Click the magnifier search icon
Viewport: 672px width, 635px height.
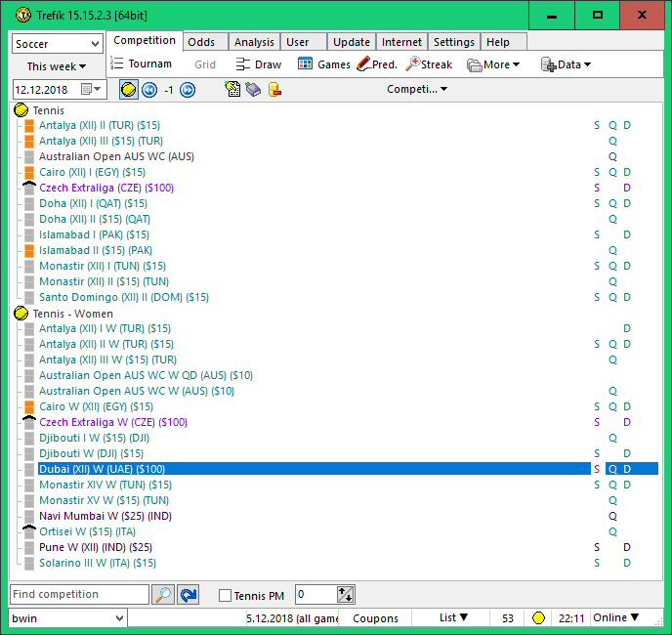point(163,595)
